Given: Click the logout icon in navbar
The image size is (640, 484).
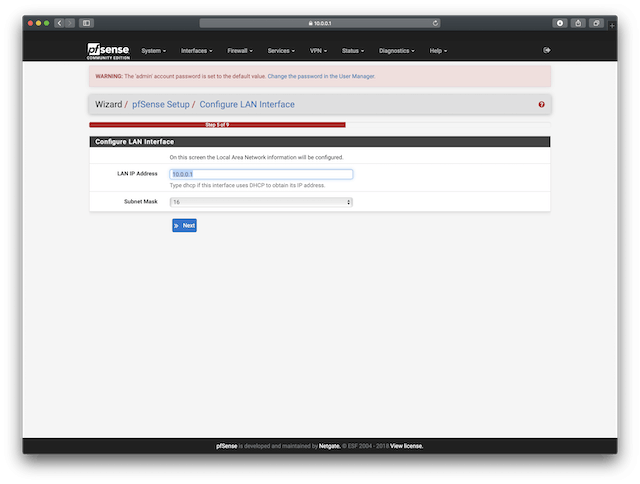Looking at the screenshot, I should 547,50.
